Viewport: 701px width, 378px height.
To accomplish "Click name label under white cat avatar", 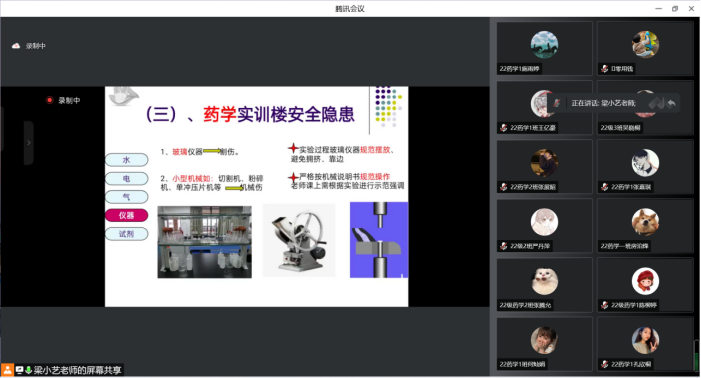I will coord(525,305).
